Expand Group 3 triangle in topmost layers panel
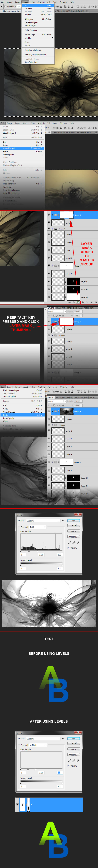Image resolution: width=98 pixels, height=868 pixels. 52,266
